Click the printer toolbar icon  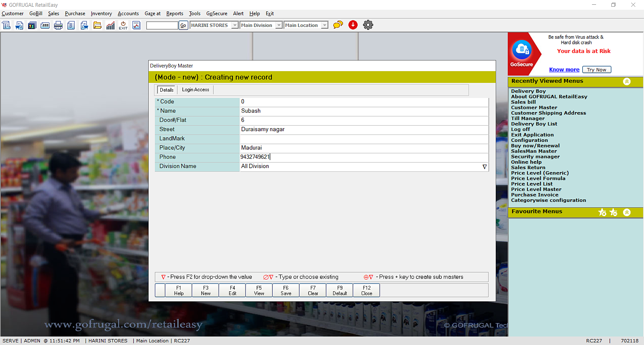pos(58,25)
